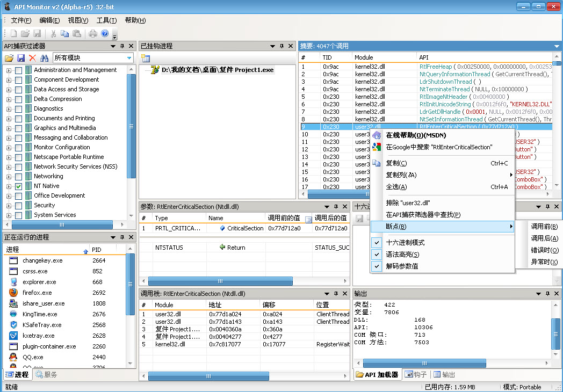563x392 pixels.
Task: Expand the Diagnostics tree node
Action: coord(9,108)
